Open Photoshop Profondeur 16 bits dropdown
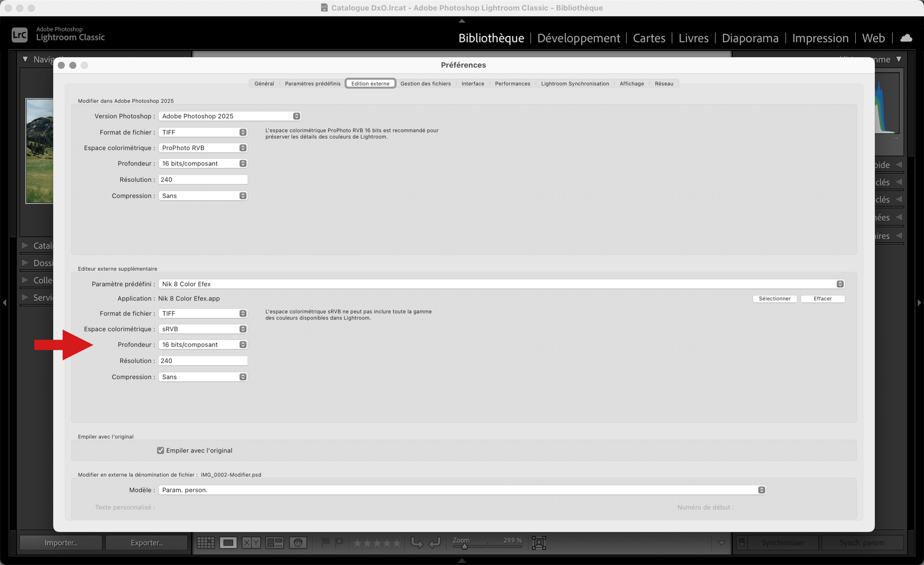924x565 pixels. [203, 163]
